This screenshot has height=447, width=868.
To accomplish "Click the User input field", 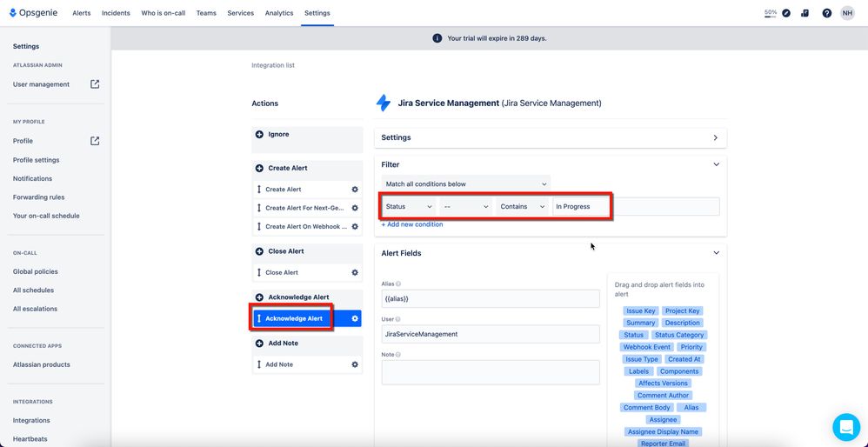I will pos(491,334).
